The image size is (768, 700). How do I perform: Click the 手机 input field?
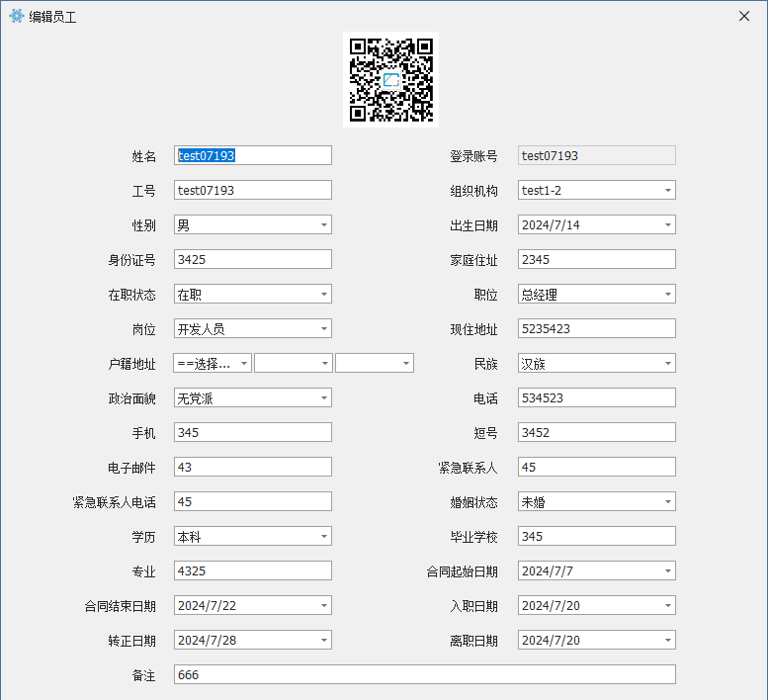253,432
